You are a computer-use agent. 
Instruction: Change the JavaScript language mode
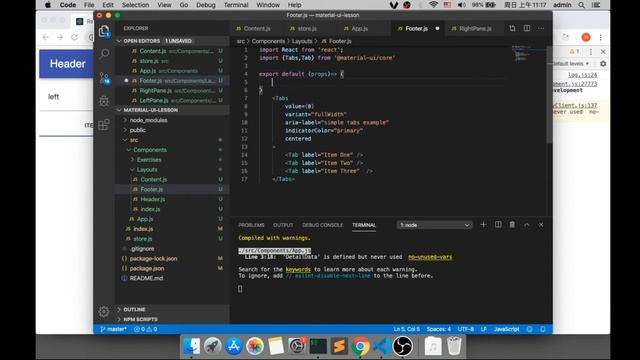click(x=506, y=329)
